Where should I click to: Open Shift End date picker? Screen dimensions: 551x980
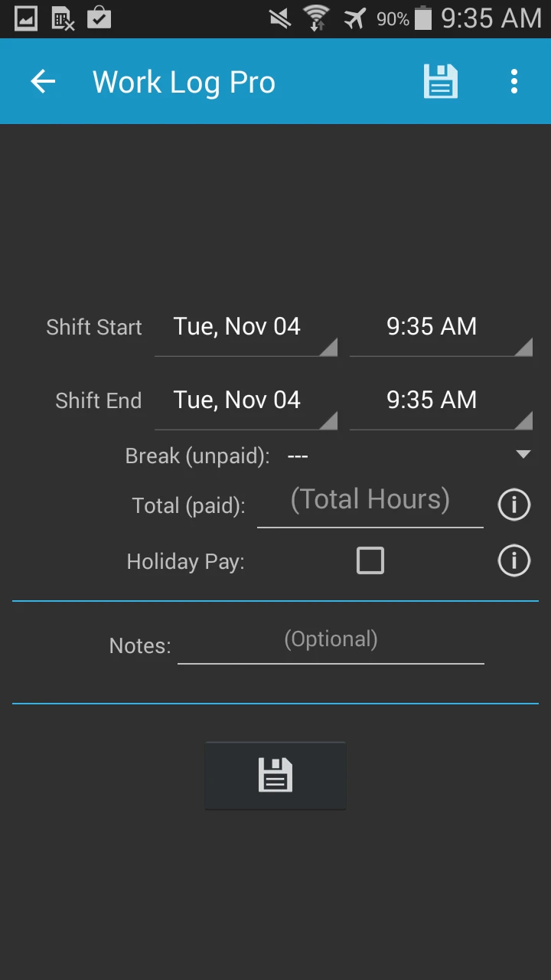[x=246, y=402]
